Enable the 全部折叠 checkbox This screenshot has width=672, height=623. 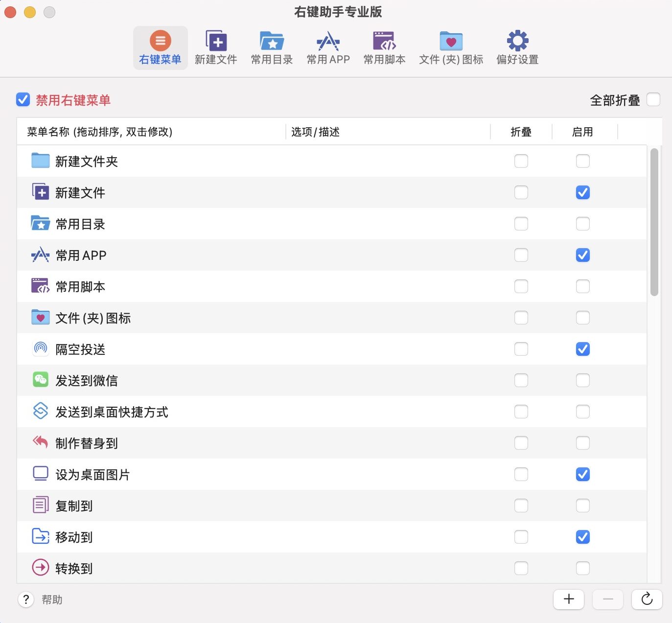click(653, 99)
